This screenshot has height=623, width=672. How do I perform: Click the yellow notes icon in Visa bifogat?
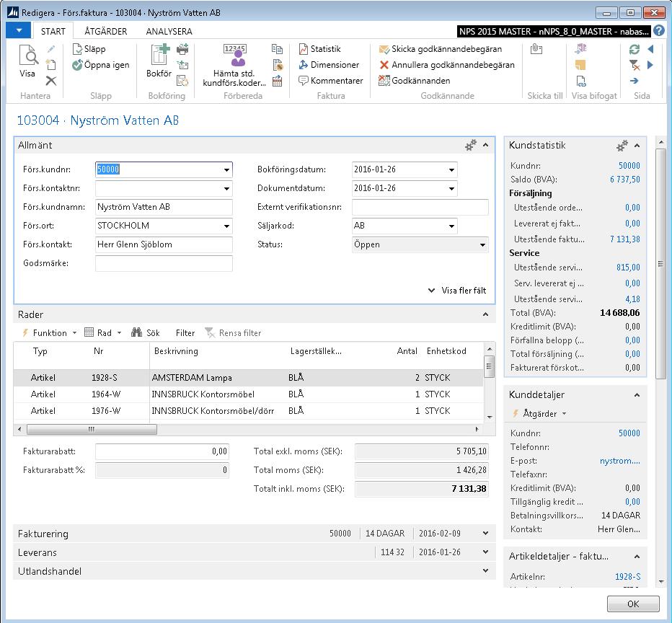click(580, 65)
